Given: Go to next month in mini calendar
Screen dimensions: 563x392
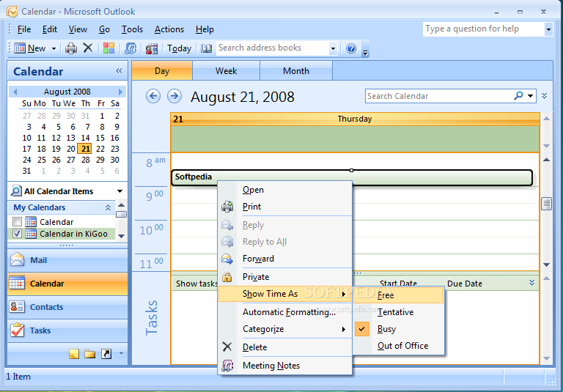Looking at the screenshot, I should (x=120, y=92).
